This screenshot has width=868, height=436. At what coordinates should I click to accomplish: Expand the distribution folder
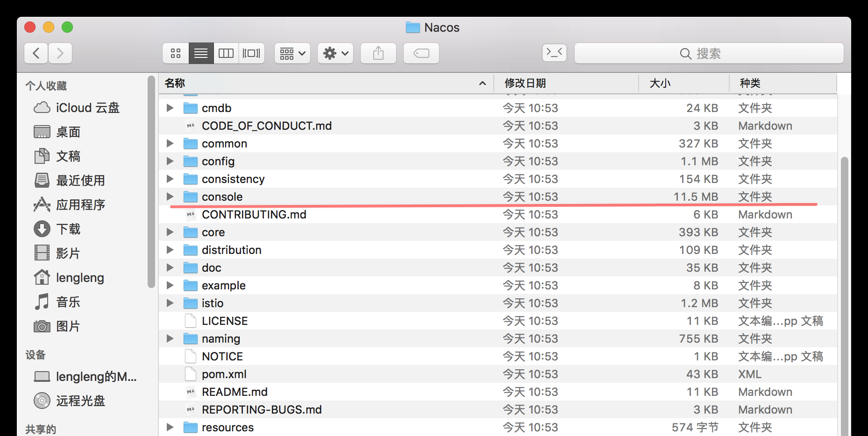[x=170, y=250]
